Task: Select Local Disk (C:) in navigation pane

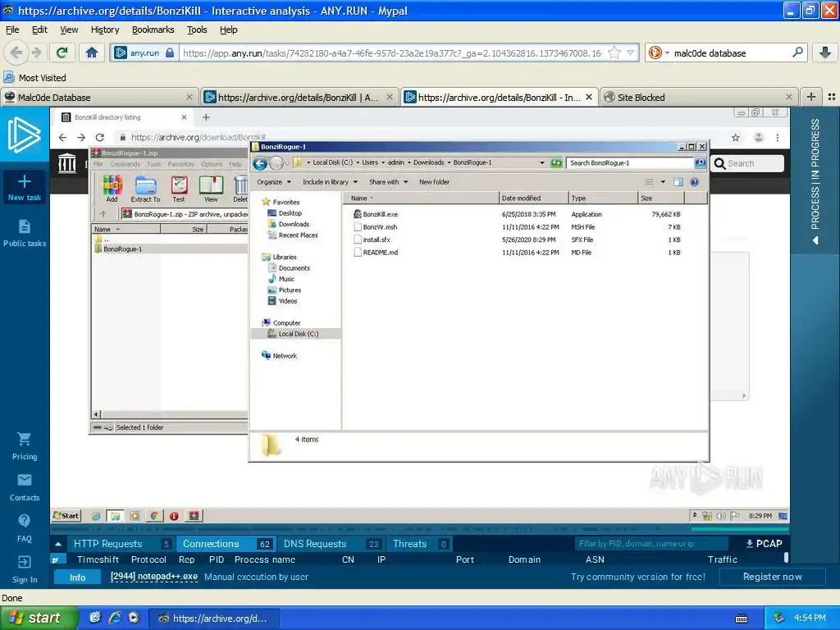Action: [298, 334]
